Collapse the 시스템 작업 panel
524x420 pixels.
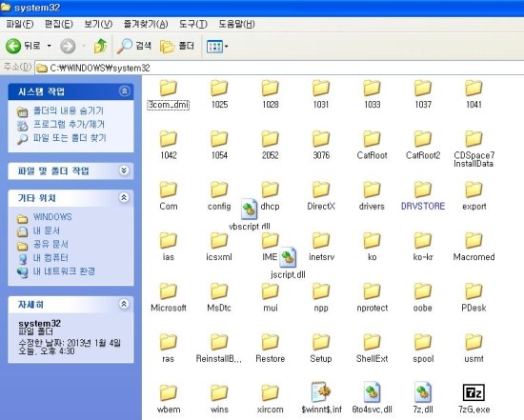(124, 91)
